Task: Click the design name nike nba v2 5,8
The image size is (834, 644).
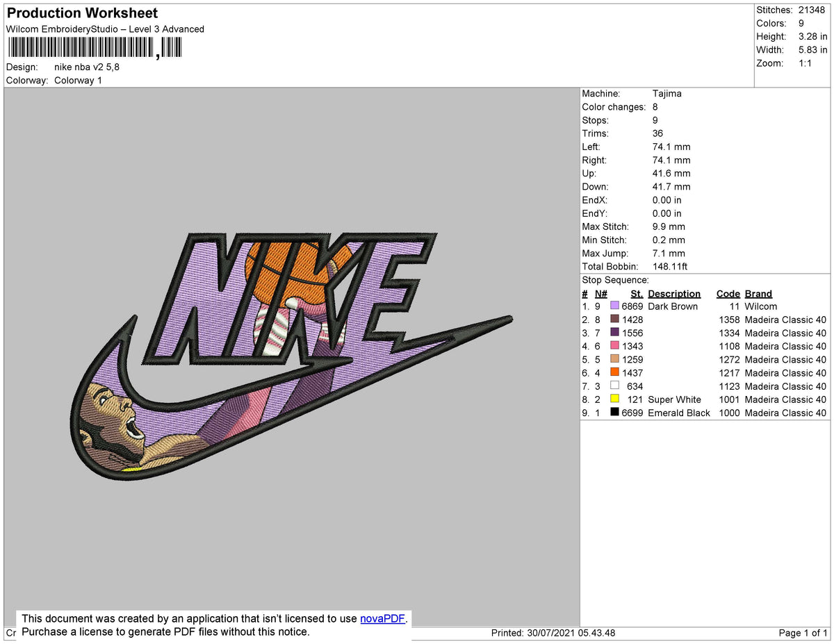Action: click(x=85, y=67)
